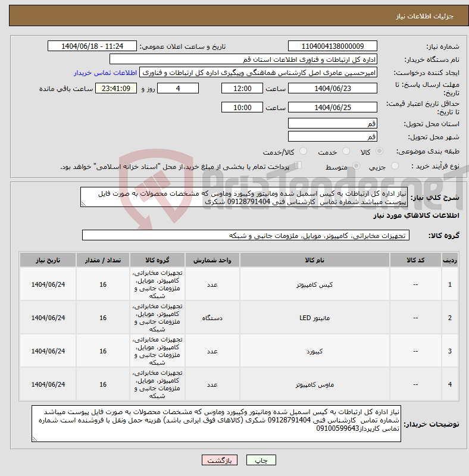Click the توضیحات خریدار buyer notes textarea
469x476 pixels.
tap(216, 424)
